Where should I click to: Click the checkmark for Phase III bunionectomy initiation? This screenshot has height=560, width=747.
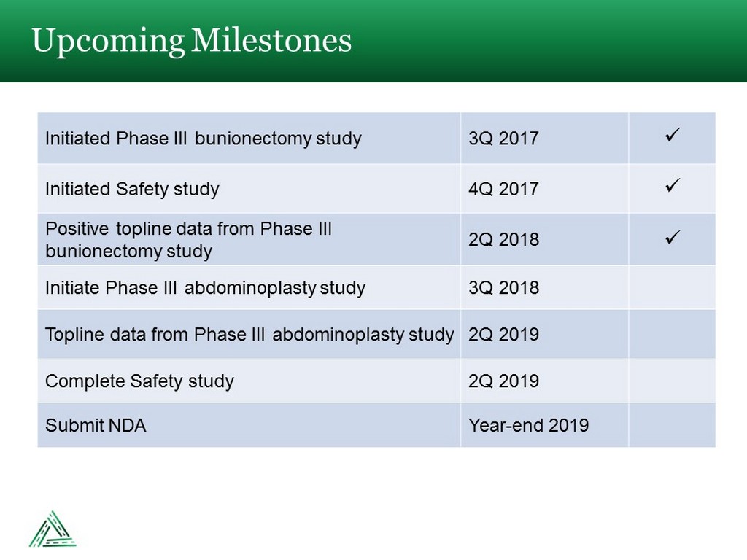pyautogui.click(x=672, y=136)
